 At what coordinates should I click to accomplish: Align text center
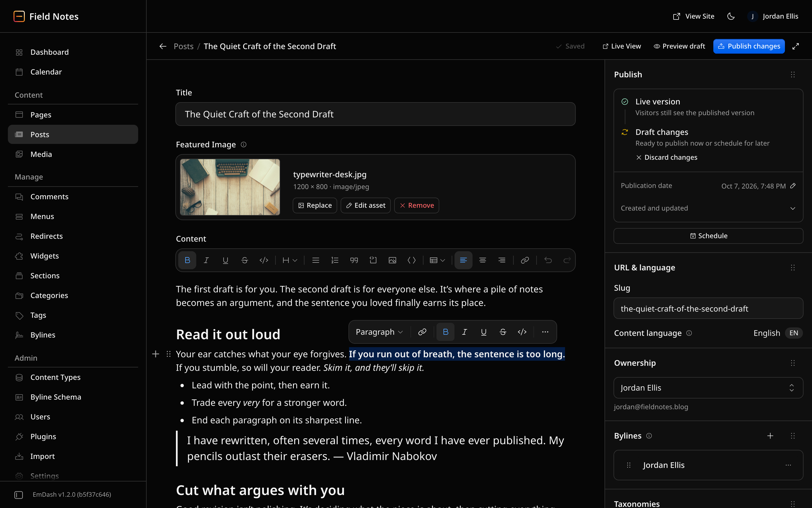(482, 260)
